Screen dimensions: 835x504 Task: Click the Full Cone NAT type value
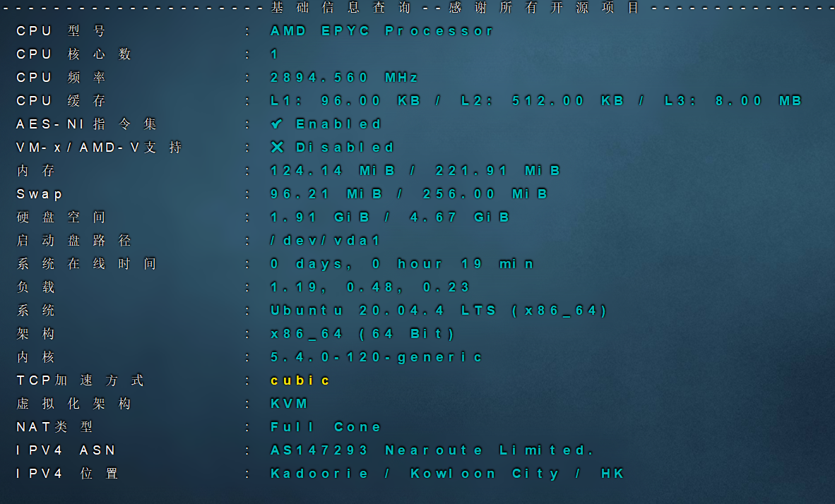(326, 427)
